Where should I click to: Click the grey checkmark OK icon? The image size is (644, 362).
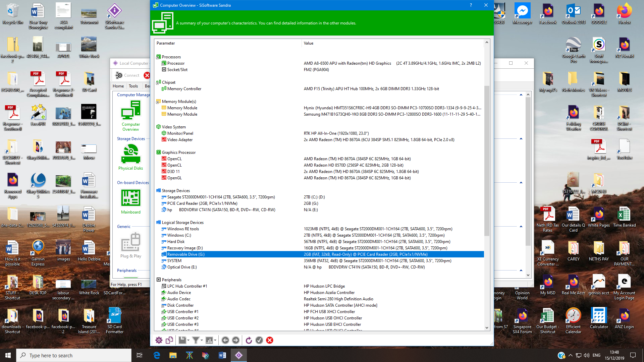point(259,340)
